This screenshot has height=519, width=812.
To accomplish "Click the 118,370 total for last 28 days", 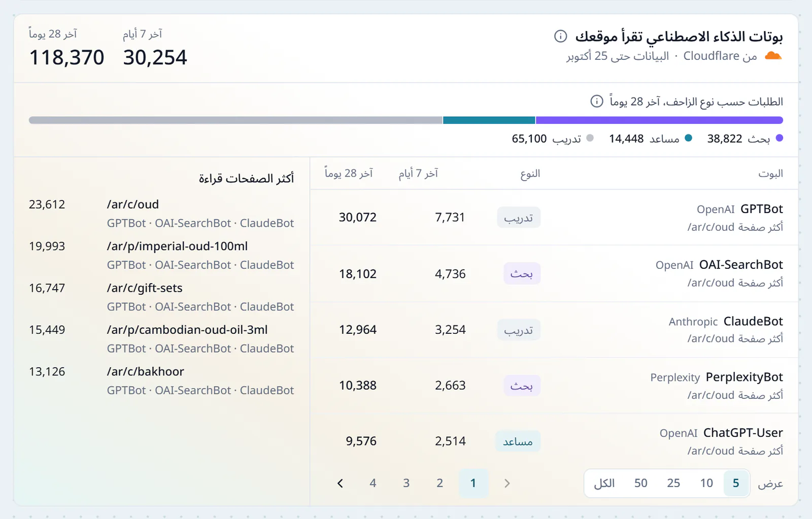I will point(66,57).
